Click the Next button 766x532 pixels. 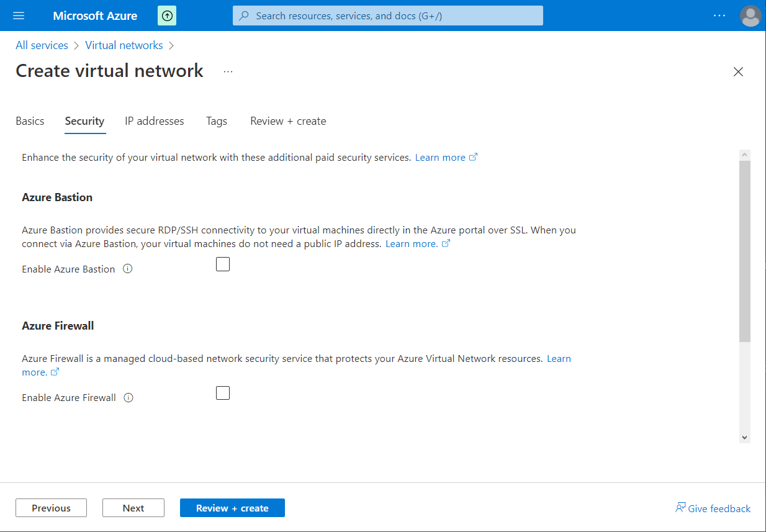(133, 508)
